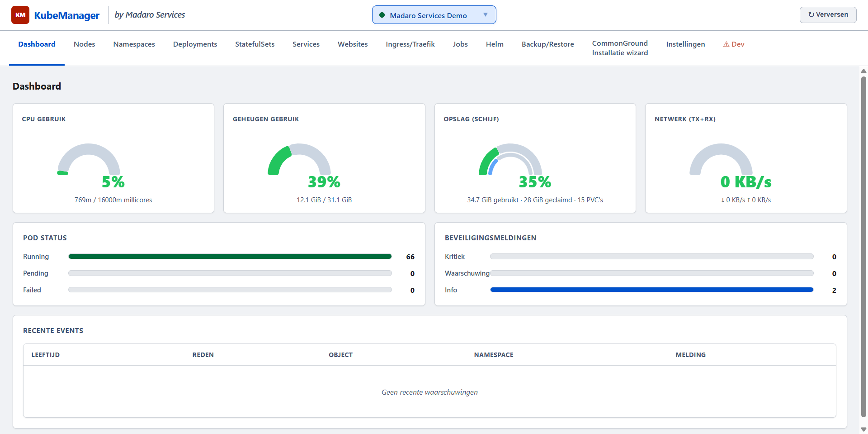The height and width of the screenshot is (434, 868).
Task: Click the red KM logo icon
Action: 20,15
